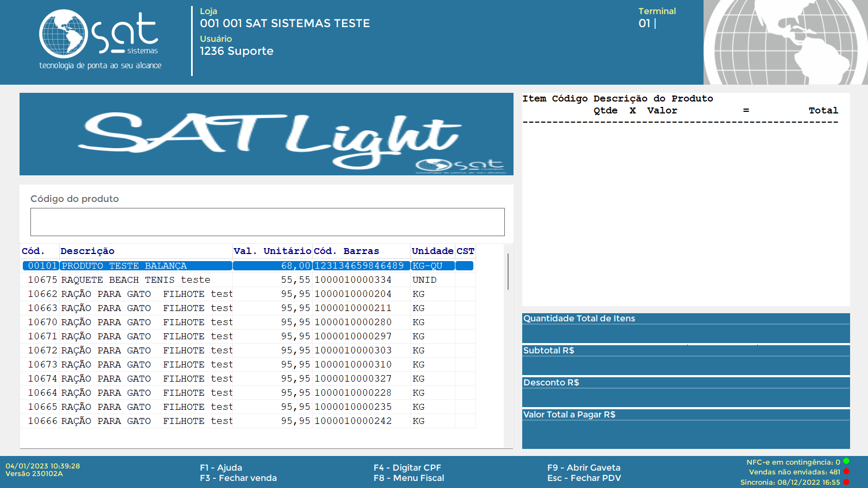Focus the Código do produto input field
Viewport: 868px width, 488px height.
[x=267, y=222]
